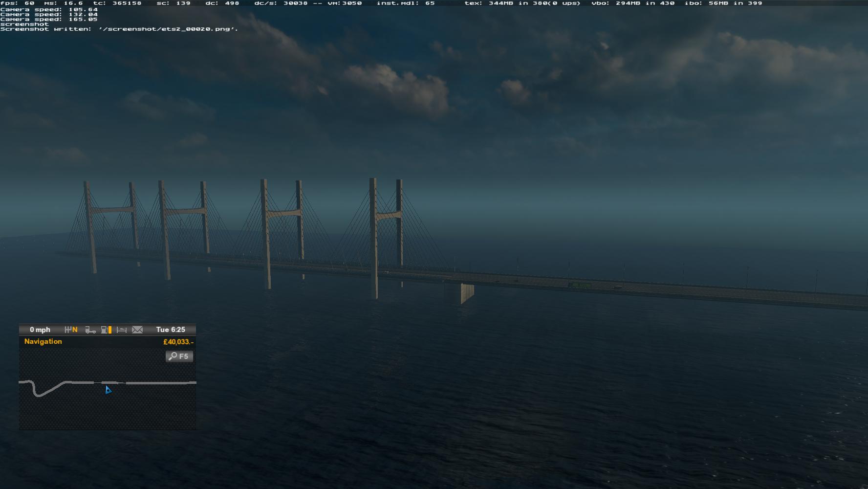This screenshot has height=489, width=868.
Task: Click the blue player arrow on minimap
Action: point(108,390)
